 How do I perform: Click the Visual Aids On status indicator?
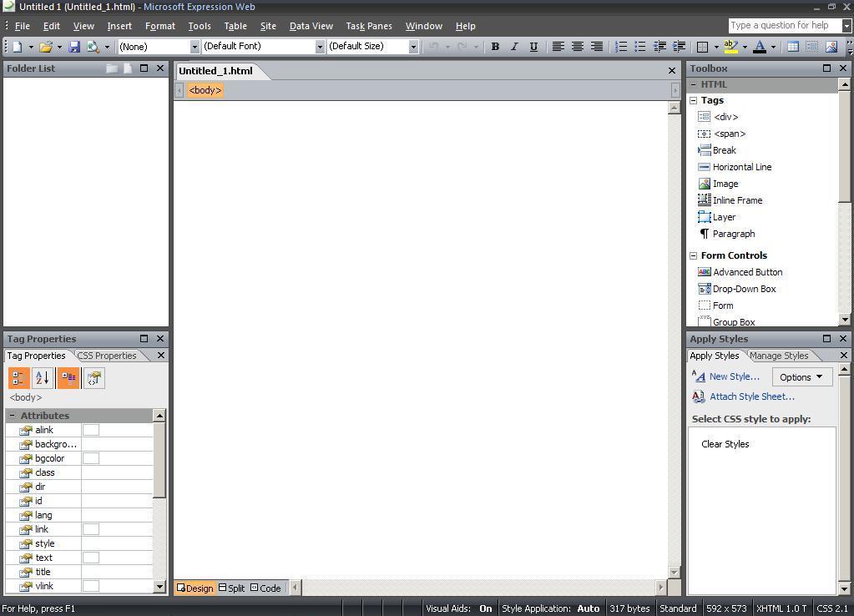click(x=458, y=608)
